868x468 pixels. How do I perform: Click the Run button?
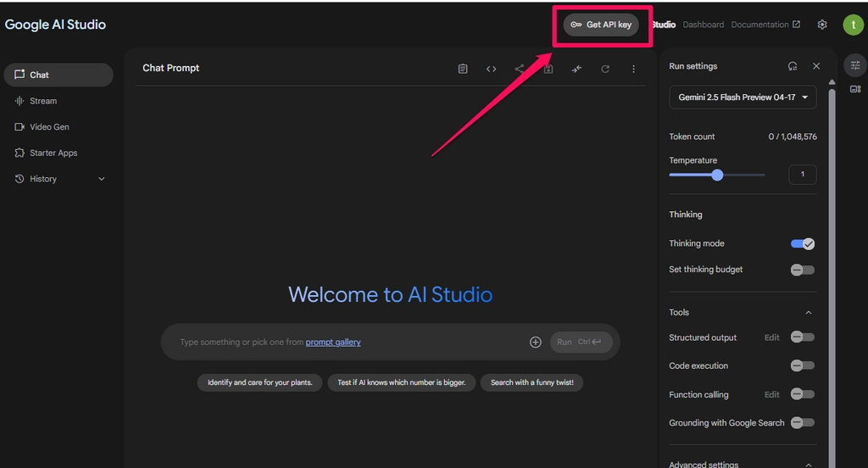581,343
